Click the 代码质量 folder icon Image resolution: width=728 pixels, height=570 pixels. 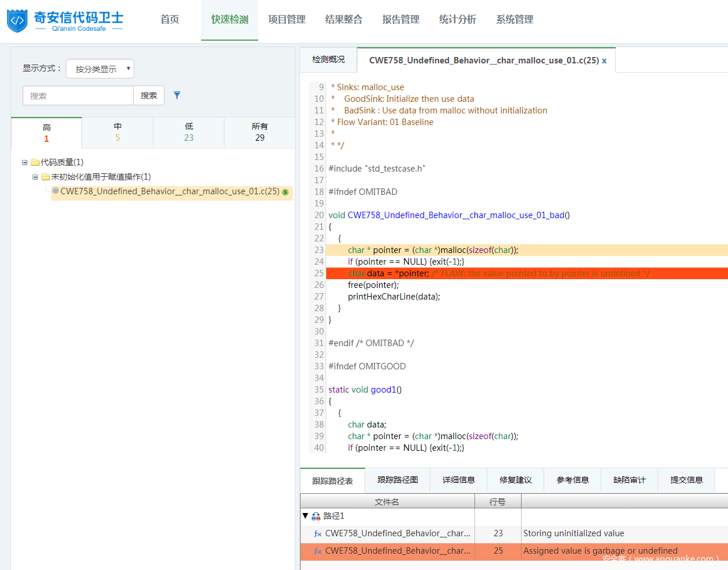pos(35,163)
